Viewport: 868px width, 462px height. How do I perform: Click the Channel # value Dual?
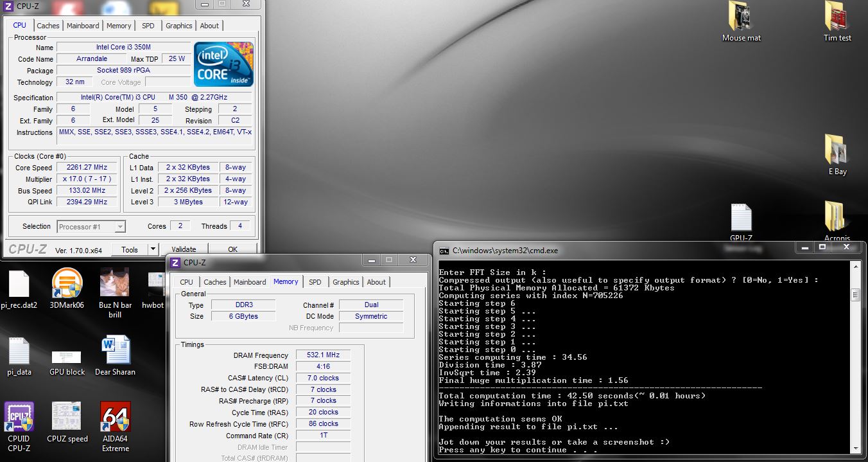tap(371, 305)
